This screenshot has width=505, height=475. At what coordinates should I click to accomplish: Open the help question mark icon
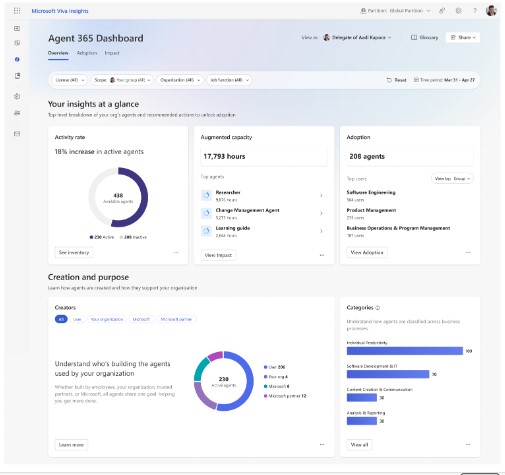click(x=475, y=11)
